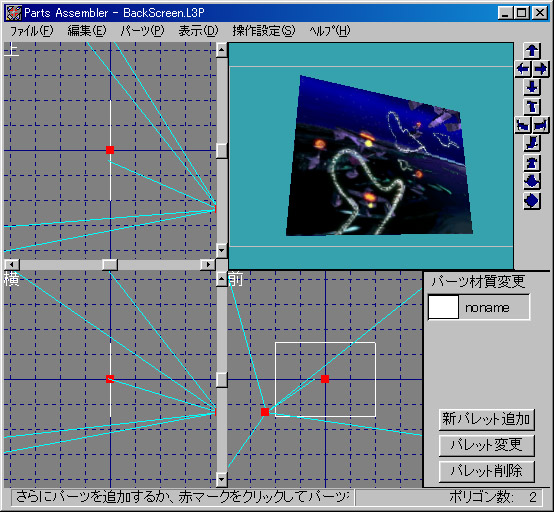Select the white noname material swatch
Viewport: 554px width, 512px height.
(x=443, y=307)
